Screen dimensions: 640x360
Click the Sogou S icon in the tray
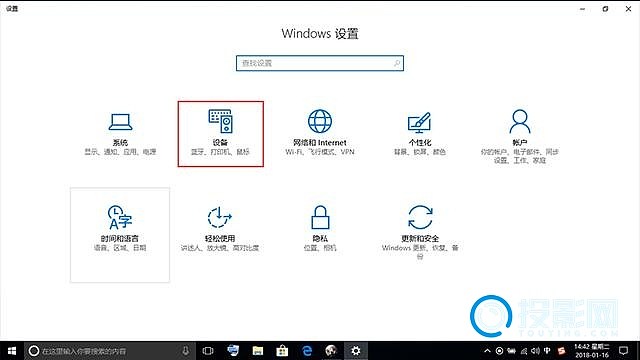562,351
